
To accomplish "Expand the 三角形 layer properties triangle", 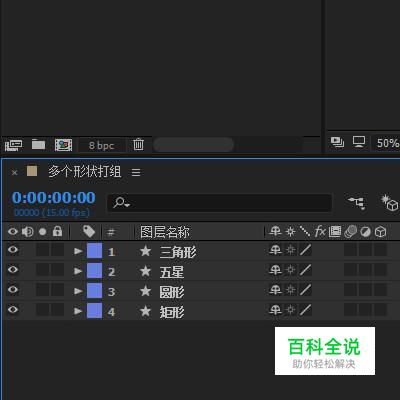I will pyautogui.click(x=78, y=251).
